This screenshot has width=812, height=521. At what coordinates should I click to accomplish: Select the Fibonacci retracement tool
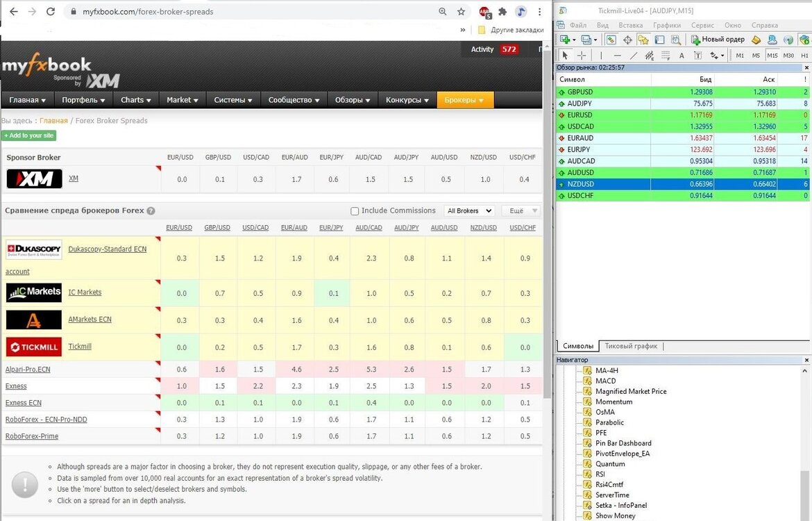click(x=666, y=56)
